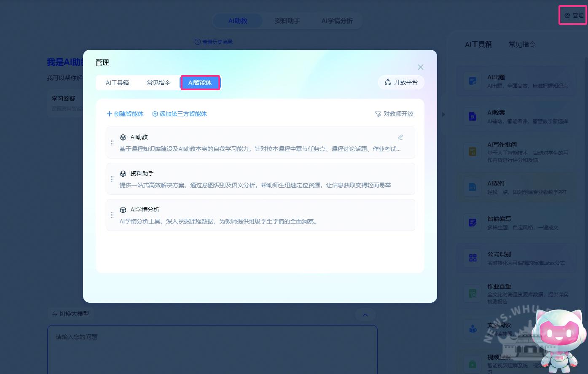Image resolution: width=588 pixels, height=374 pixels.
Task: Click the cube icon beside 资料助手
Action: pos(123,173)
